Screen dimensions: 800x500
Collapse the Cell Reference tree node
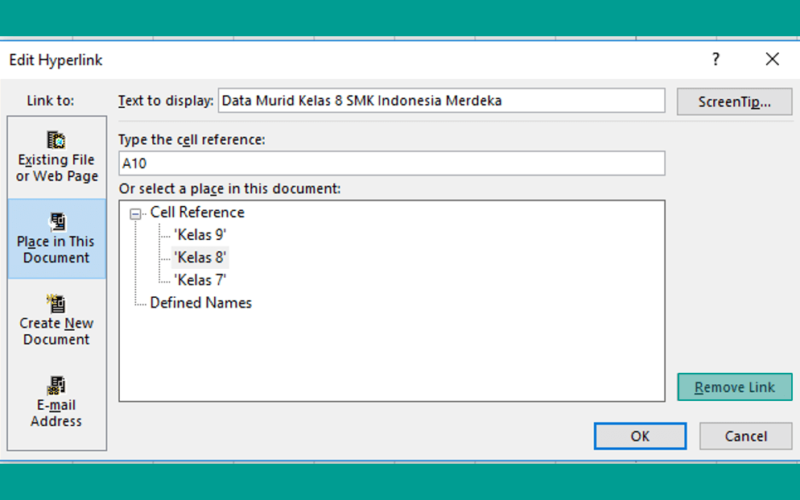click(x=135, y=213)
